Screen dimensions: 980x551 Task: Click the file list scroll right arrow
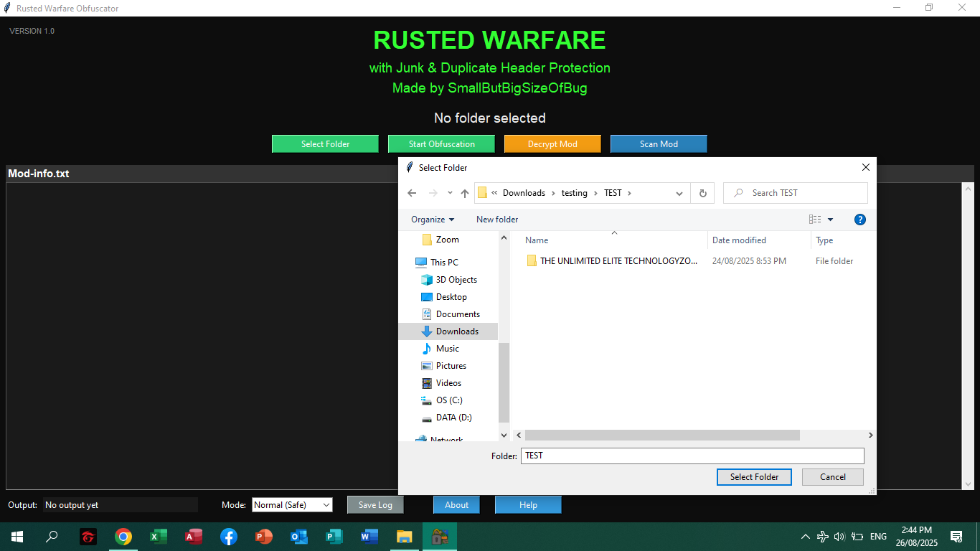(x=870, y=435)
